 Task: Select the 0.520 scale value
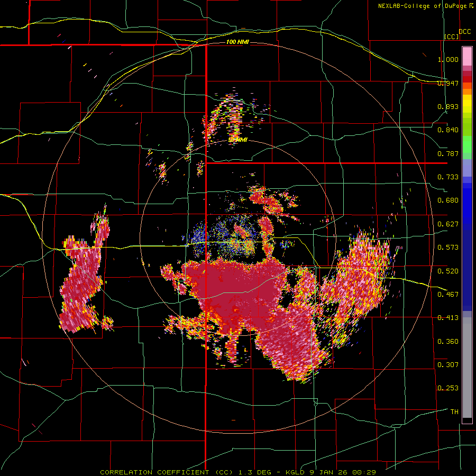tap(448, 271)
